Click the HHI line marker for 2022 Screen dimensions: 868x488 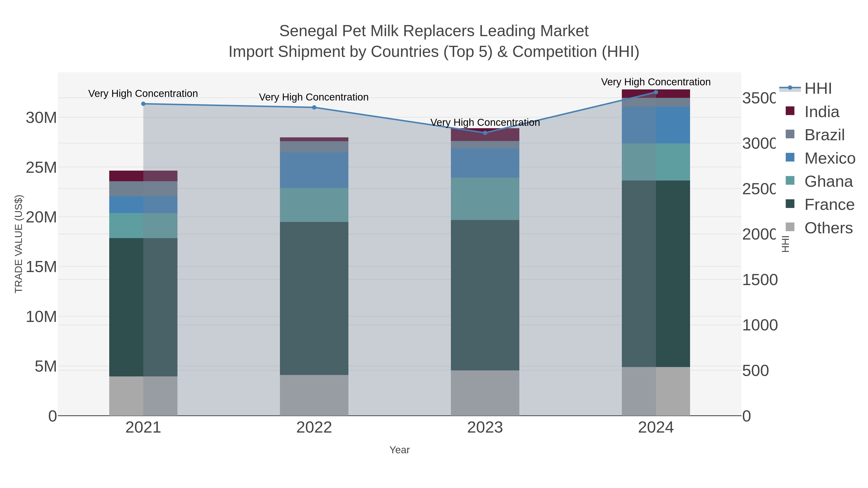pos(314,107)
